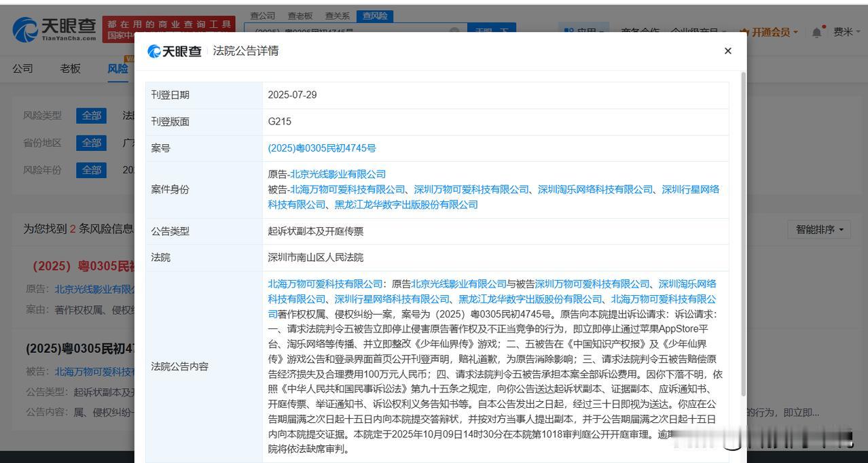The height and width of the screenshot is (463, 868).
Task: Open 被告 link 北海万物可爱科技 in the background result
Action: (95, 371)
